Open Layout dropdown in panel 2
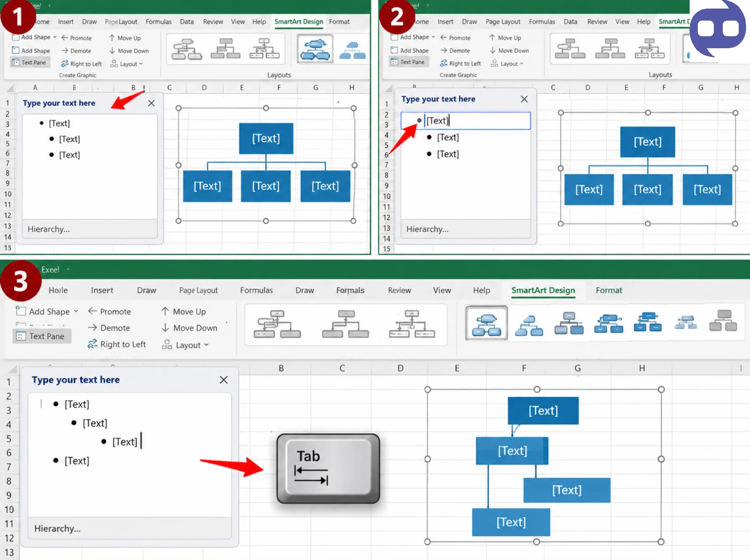The height and width of the screenshot is (560, 750). (507, 63)
